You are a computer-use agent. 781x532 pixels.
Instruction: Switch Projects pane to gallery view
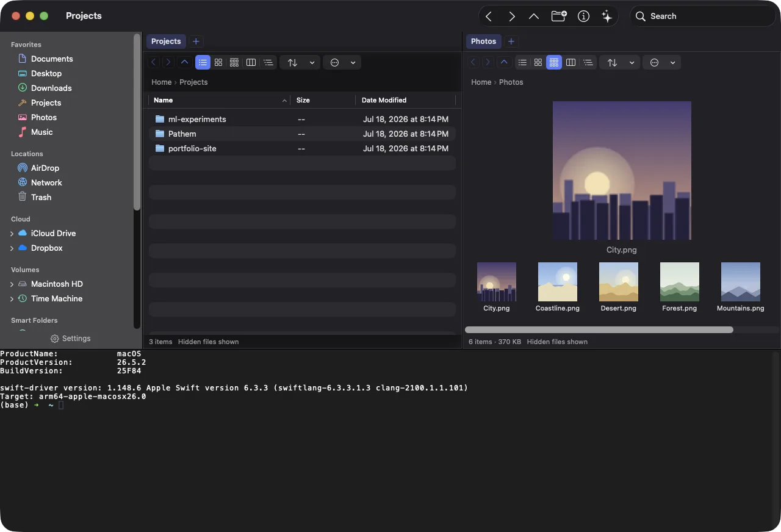point(234,62)
